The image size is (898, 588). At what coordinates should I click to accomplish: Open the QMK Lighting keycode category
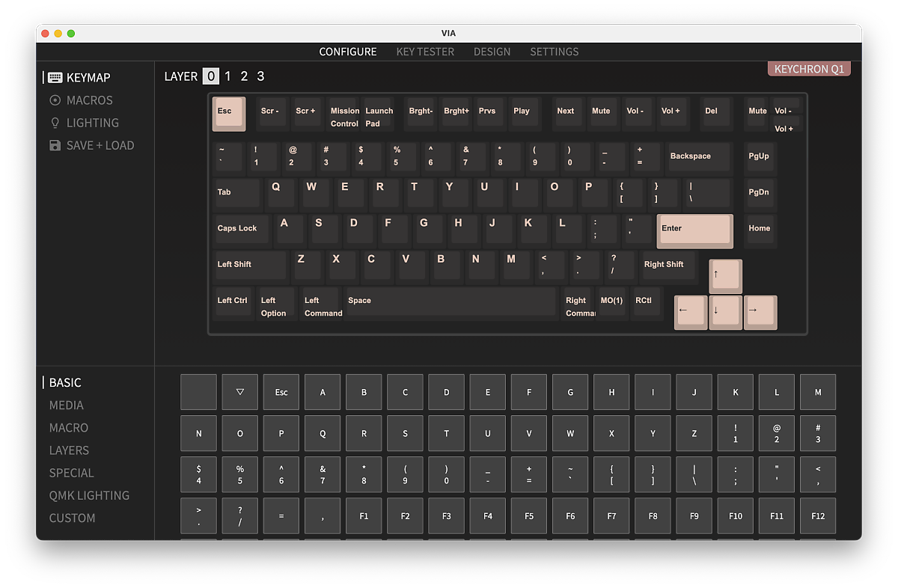(x=89, y=494)
